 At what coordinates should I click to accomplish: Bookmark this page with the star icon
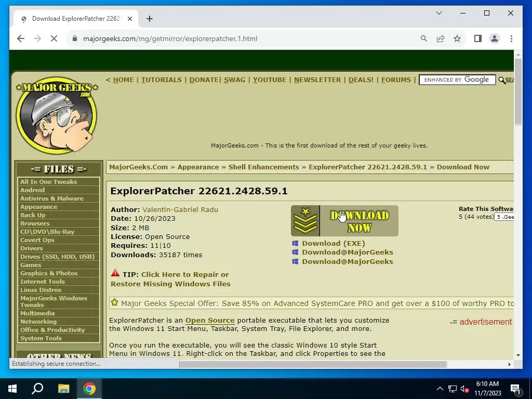point(457,38)
